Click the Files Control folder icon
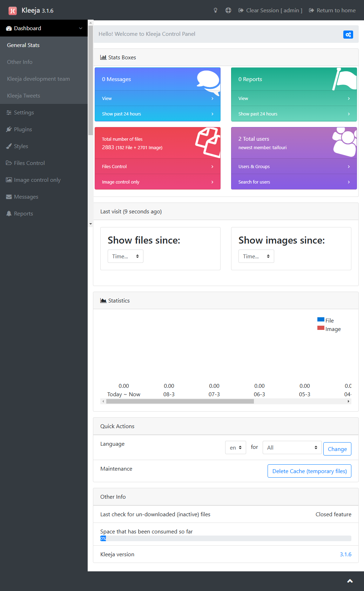Screen dimensions: 364x591 (x=9, y=163)
